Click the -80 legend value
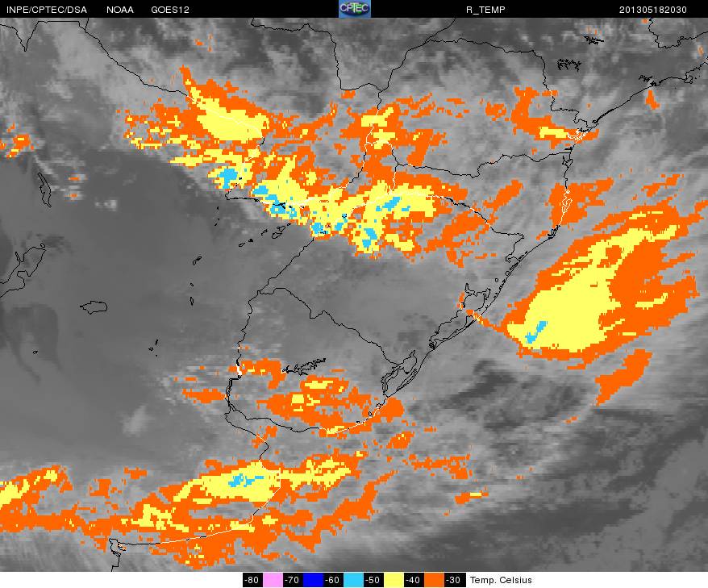The image size is (708, 588). click(x=252, y=580)
